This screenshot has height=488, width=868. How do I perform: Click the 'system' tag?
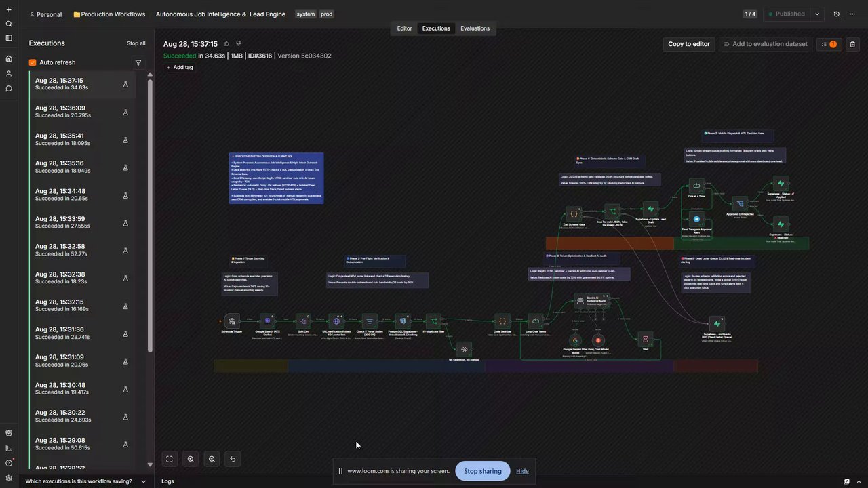point(306,14)
